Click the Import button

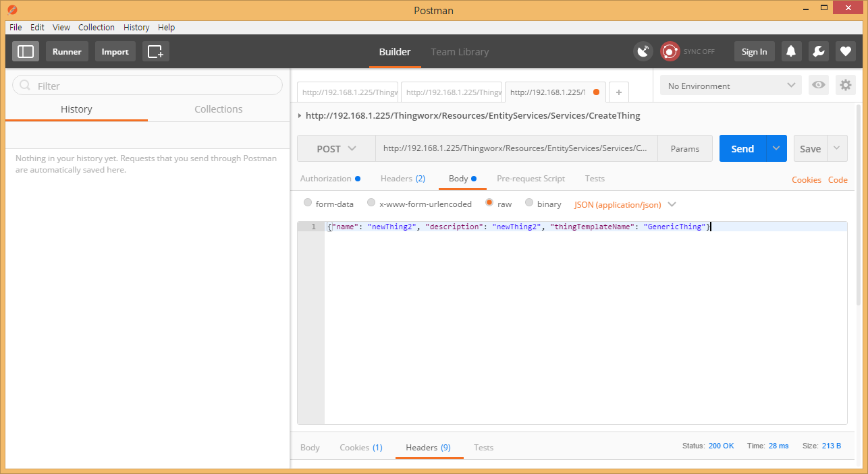click(x=115, y=51)
